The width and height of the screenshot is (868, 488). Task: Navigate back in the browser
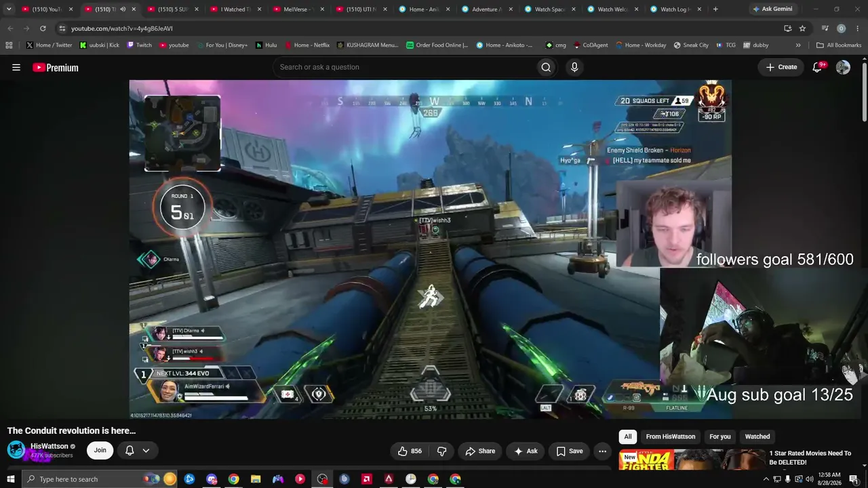click(10, 28)
